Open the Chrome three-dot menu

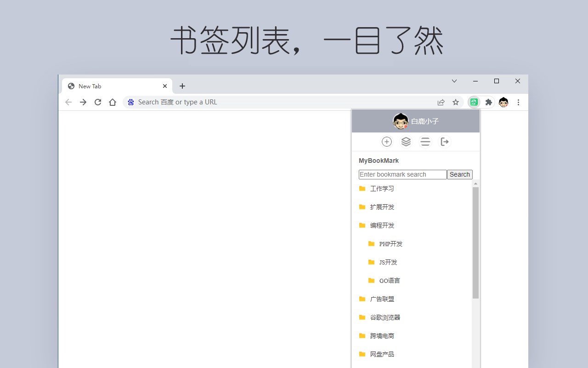(x=518, y=102)
